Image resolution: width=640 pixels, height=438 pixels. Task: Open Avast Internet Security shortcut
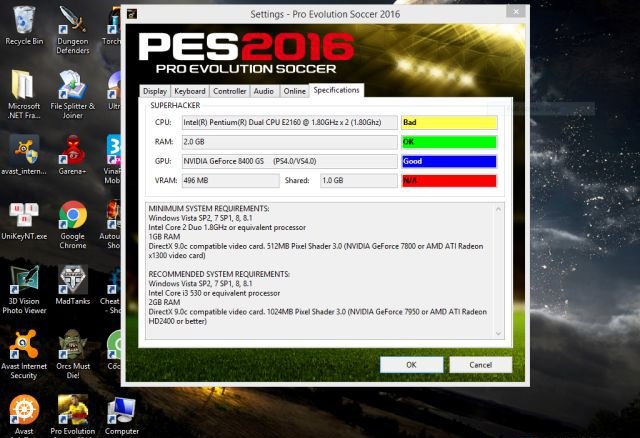[24, 354]
